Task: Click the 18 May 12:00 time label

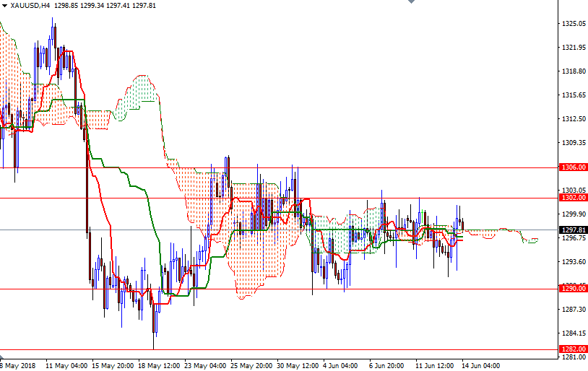Action: coord(159,365)
